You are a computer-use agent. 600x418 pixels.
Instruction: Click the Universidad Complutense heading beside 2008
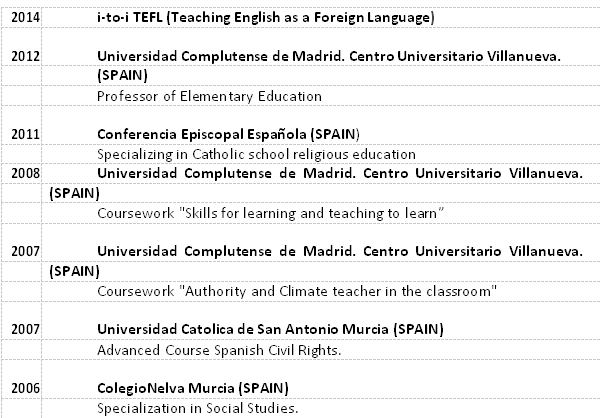[340, 173]
